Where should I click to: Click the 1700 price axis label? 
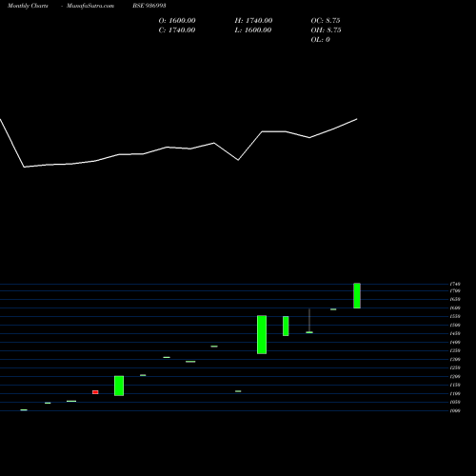click(x=455, y=291)
